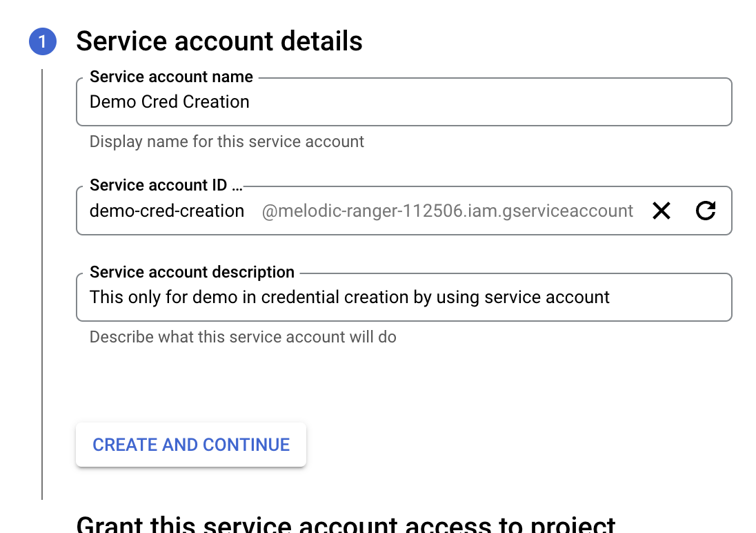The image size is (756, 533).
Task: Click the Service account description label
Action: 192,272
